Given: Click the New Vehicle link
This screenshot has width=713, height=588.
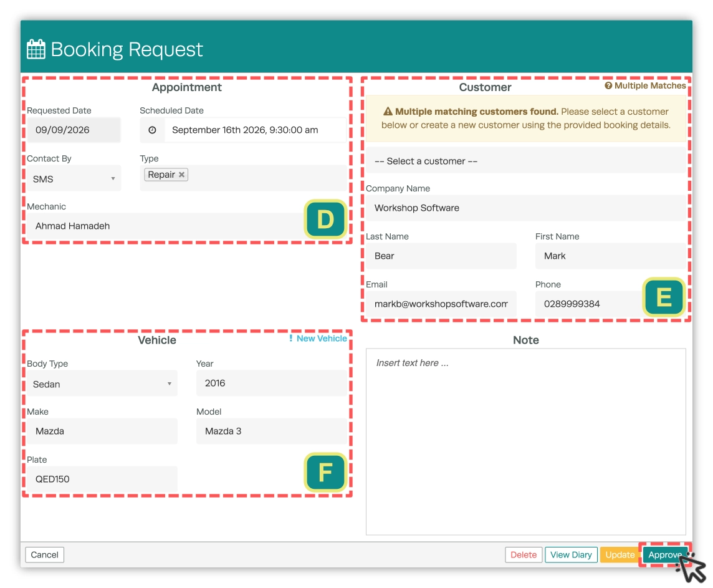Looking at the screenshot, I should point(322,339).
